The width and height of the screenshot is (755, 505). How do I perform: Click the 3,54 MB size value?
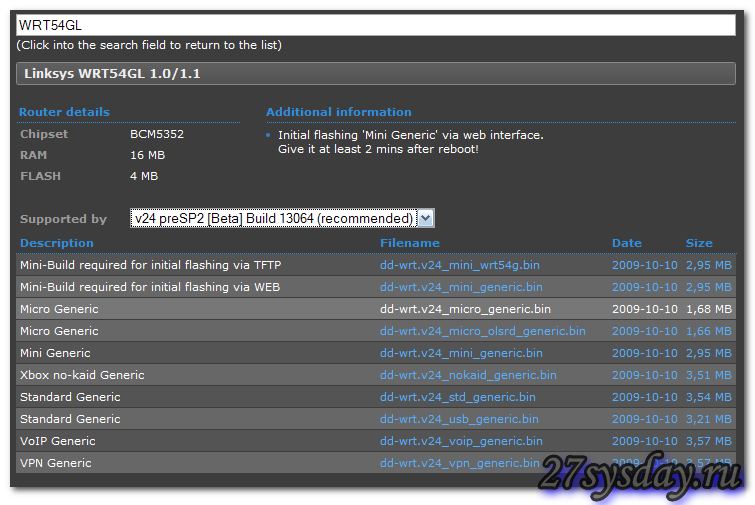pyautogui.click(x=709, y=397)
